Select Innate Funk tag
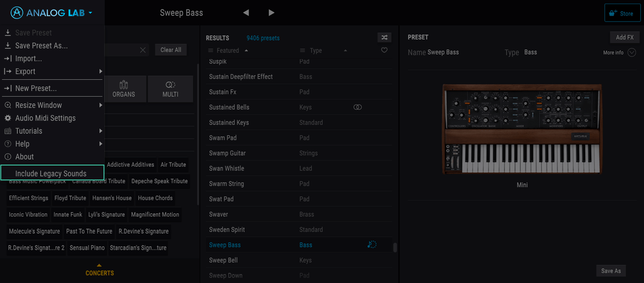The image size is (644, 283). 68,214
